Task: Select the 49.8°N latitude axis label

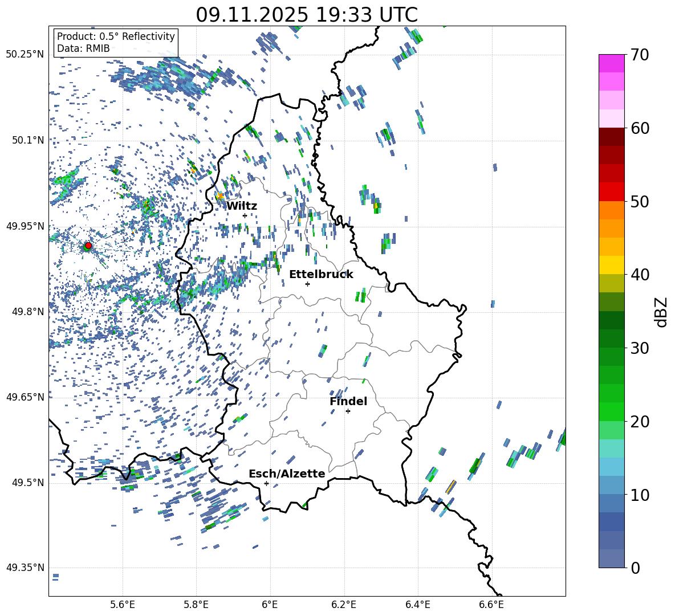Action: (25, 312)
